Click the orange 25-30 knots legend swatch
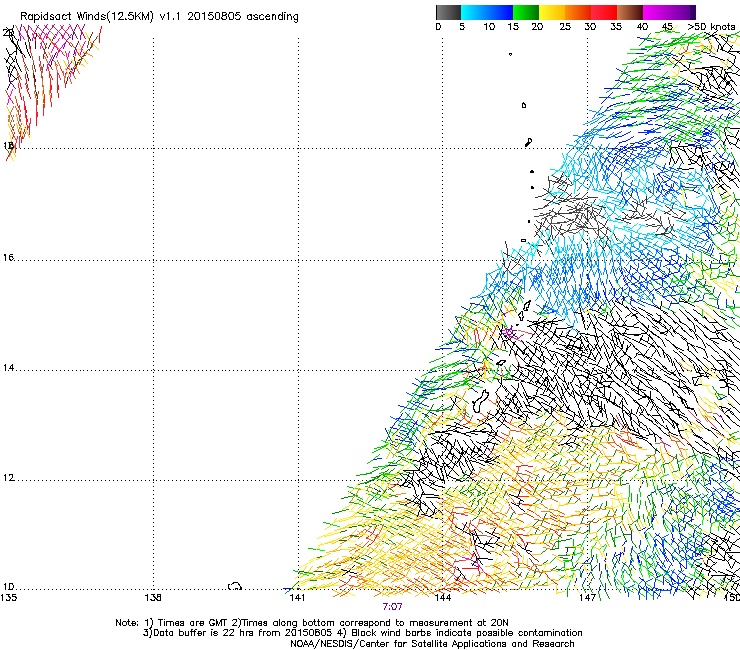This screenshot has width=740, height=650. coord(578,12)
